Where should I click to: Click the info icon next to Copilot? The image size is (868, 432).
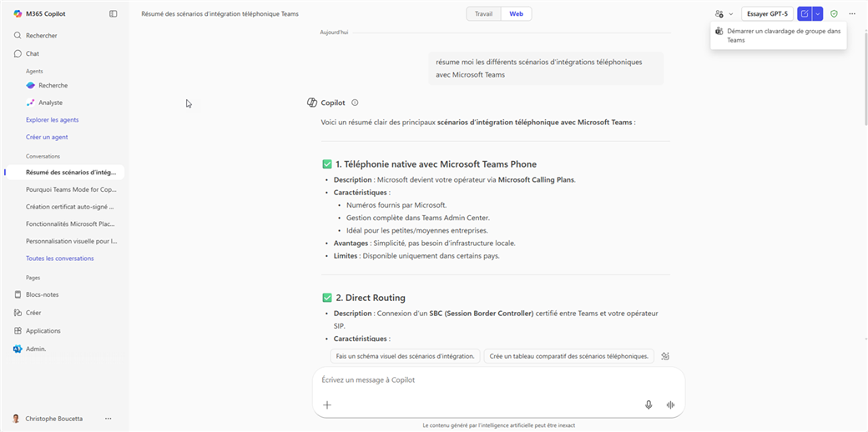355,103
